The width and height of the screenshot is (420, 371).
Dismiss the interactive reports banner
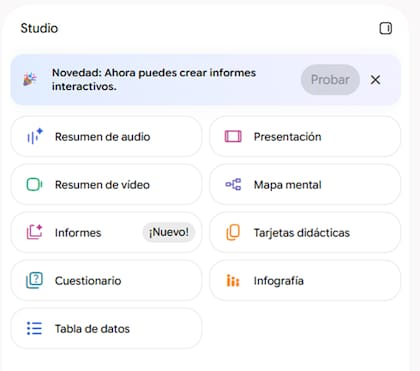click(375, 80)
